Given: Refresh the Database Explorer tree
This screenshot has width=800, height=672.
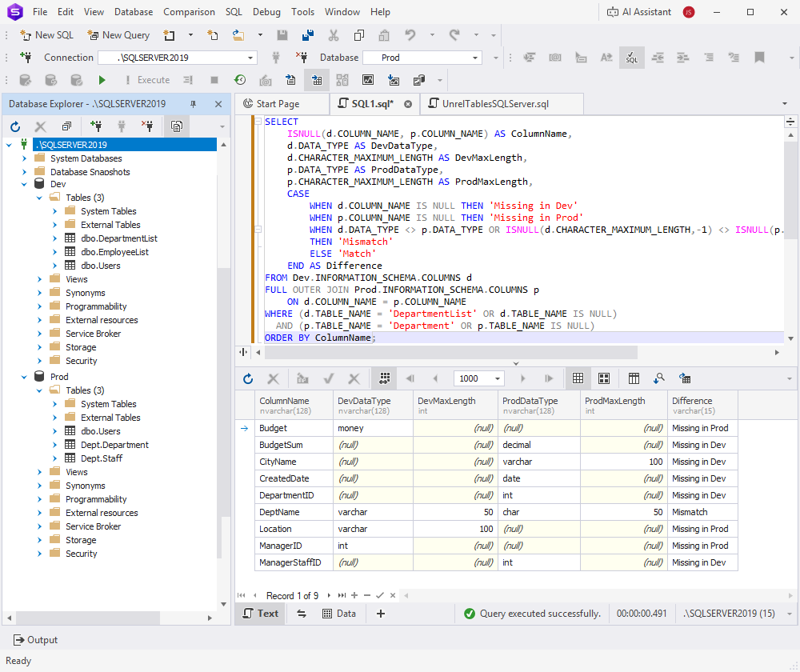Looking at the screenshot, I should (x=14, y=126).
